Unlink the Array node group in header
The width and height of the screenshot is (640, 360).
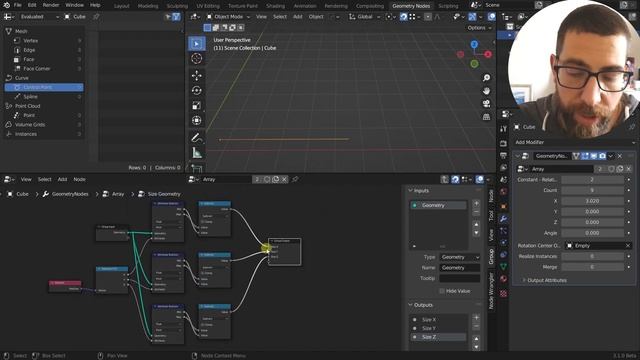[x=284, y=179]
